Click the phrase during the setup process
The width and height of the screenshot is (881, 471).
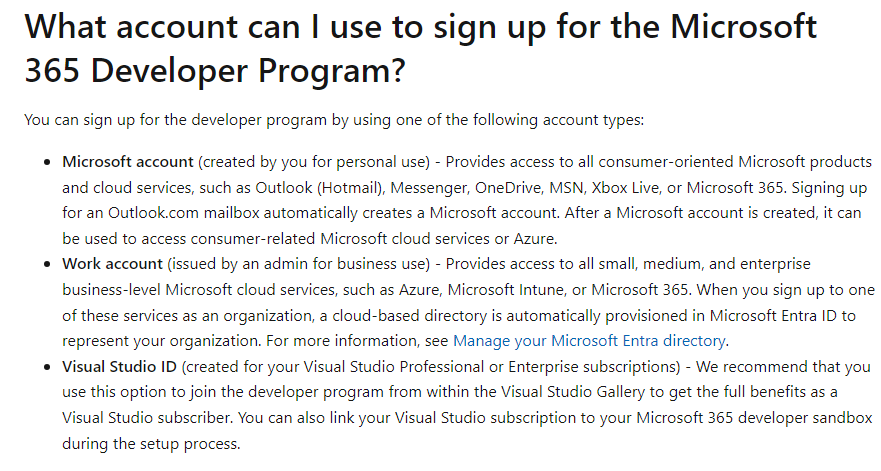[x=151, y=444]
